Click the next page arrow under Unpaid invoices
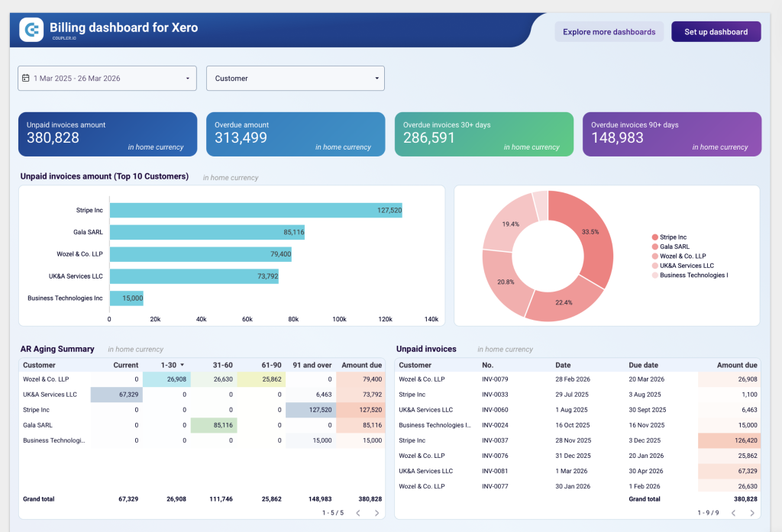The width and height of the screenshot is (782, 532). (752, 513)
